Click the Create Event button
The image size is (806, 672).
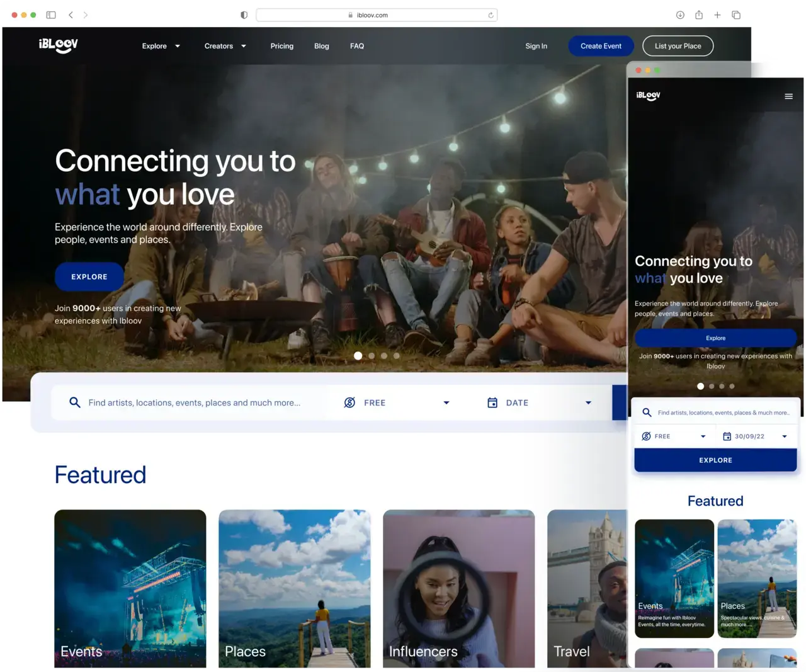pyautogui.click(x=601, y=45)
